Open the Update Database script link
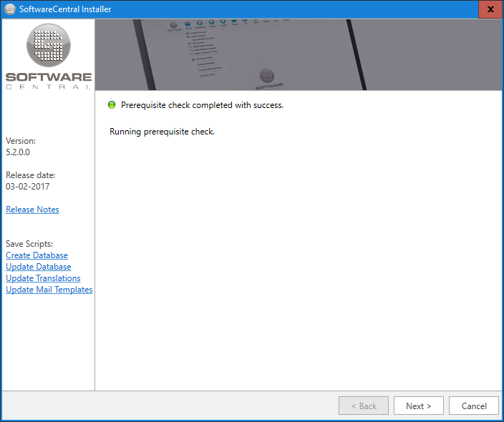 coord(38,267)
